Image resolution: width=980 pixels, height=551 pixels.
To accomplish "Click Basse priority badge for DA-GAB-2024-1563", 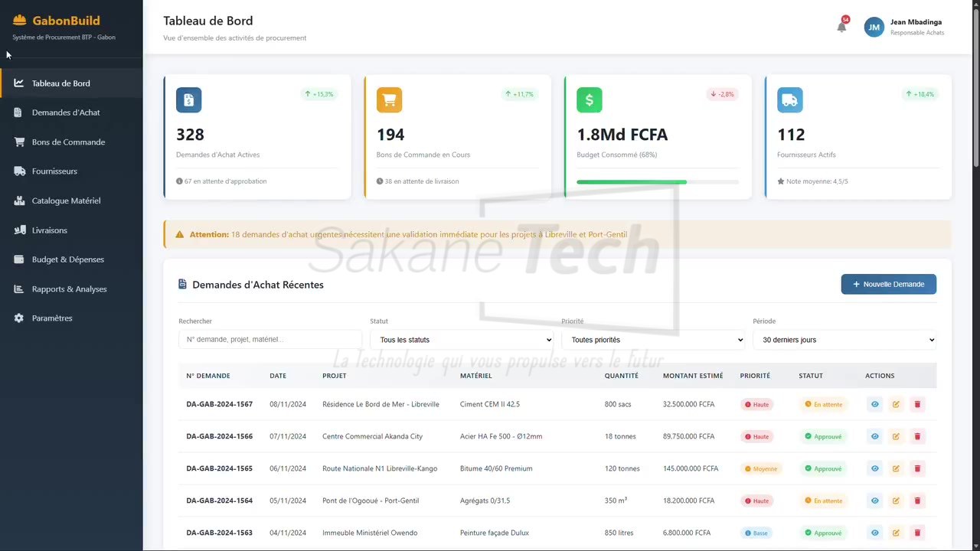I will coord(756,533).
